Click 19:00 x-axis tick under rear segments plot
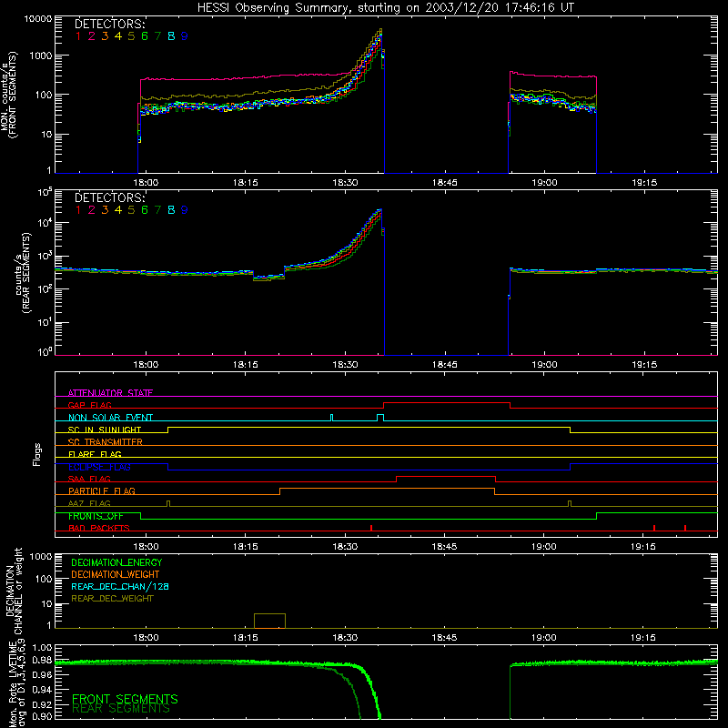Viewport: 728px width, 728px height. (x=544, y=365)
